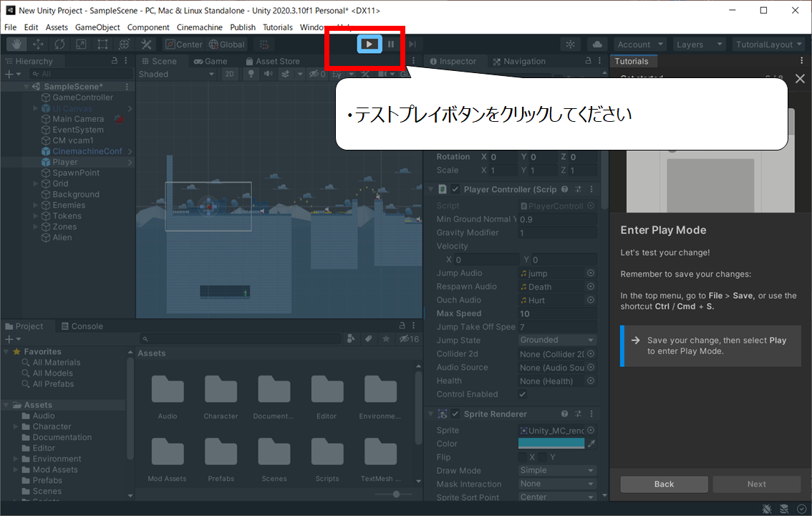Viewport: 812px width, 516px height.
Task: Open the custom editor tools icon
Action: [146, 44]
